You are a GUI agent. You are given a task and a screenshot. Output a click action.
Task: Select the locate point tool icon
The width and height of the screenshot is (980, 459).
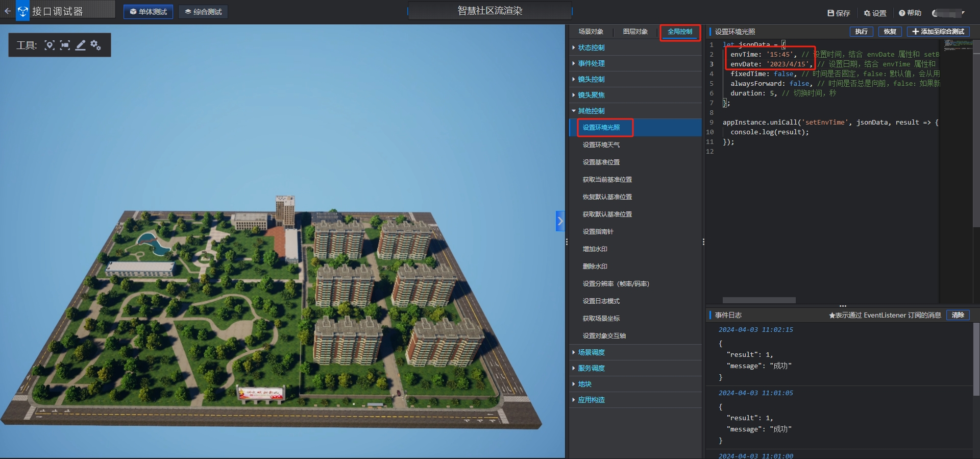click(50, 45)
